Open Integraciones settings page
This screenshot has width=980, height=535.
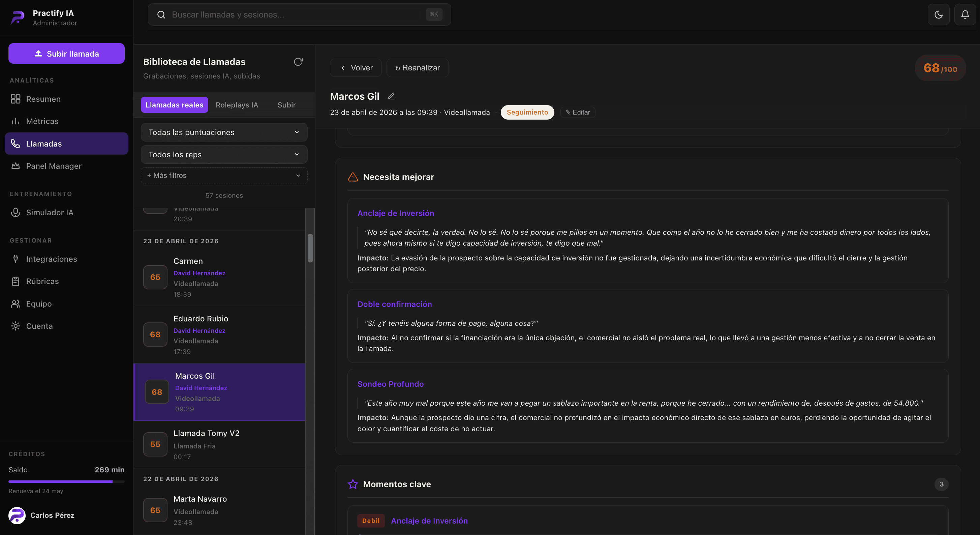67,259
